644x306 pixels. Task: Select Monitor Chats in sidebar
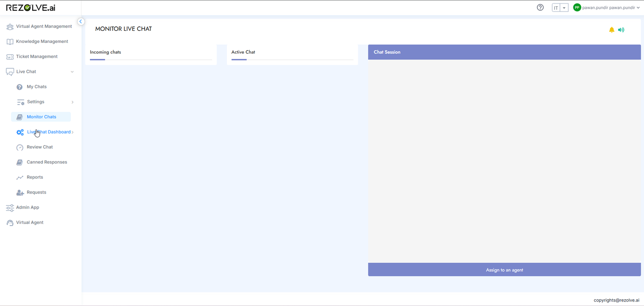[41, 117]
